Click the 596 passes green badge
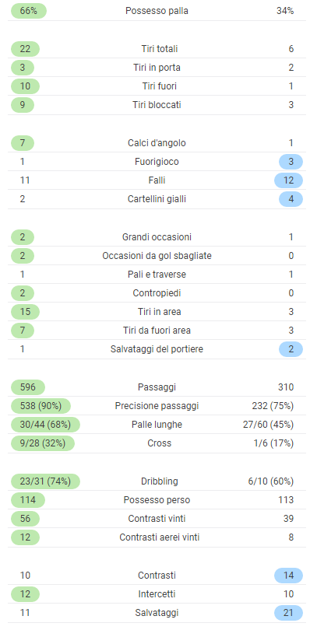The width and height of the screenshot is (310, 644). pos(27,387)
